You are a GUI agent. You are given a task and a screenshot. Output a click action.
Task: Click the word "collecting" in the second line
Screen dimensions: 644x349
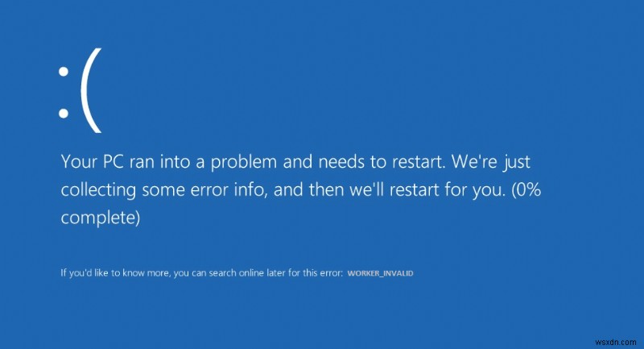[98, 191]
